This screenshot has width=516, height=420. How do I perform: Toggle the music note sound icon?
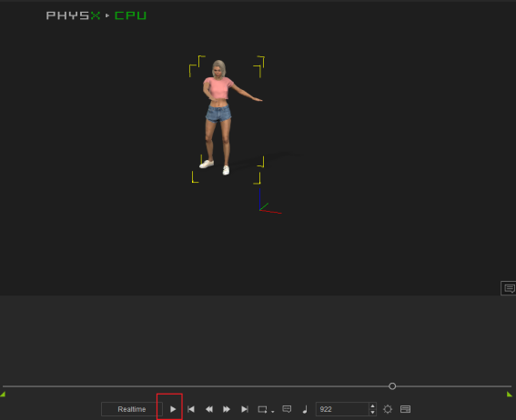click(x=305, y=409)
